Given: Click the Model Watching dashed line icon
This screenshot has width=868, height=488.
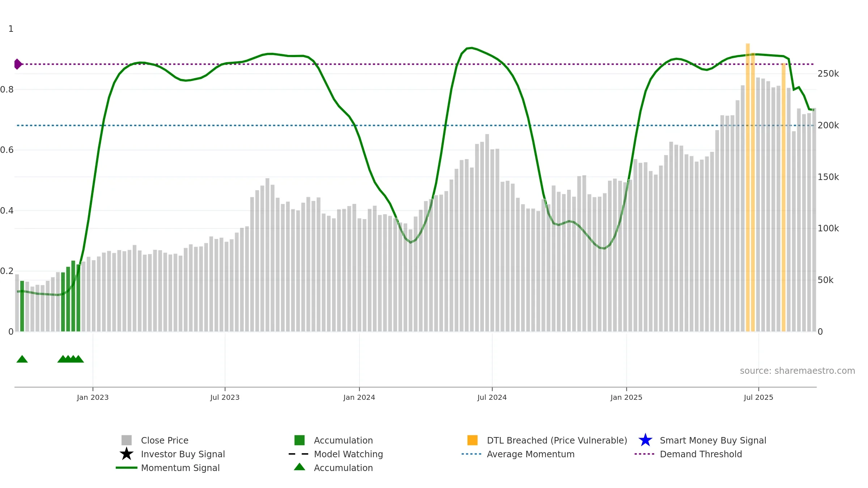Looking at the screenshot, I should point(299,454).
